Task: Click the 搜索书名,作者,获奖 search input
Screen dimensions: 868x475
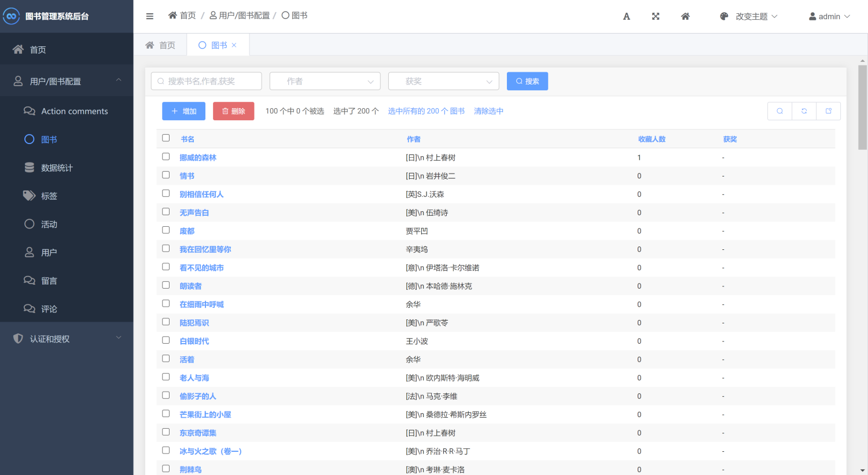Action: [207, 81]
